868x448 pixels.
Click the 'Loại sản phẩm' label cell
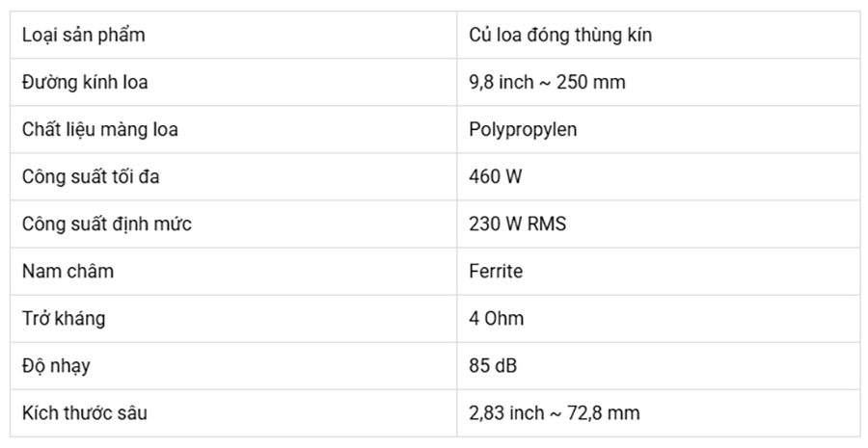coord(83,36)
